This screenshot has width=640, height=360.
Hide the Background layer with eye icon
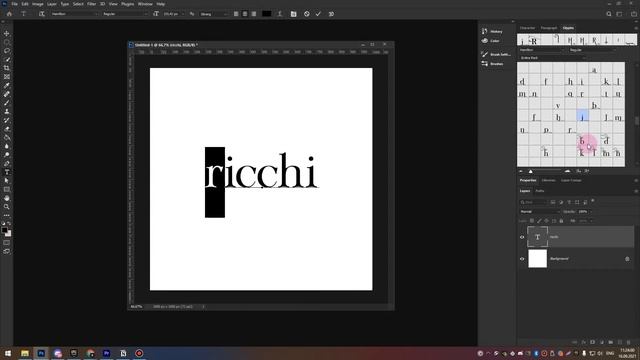click(522, 259)
